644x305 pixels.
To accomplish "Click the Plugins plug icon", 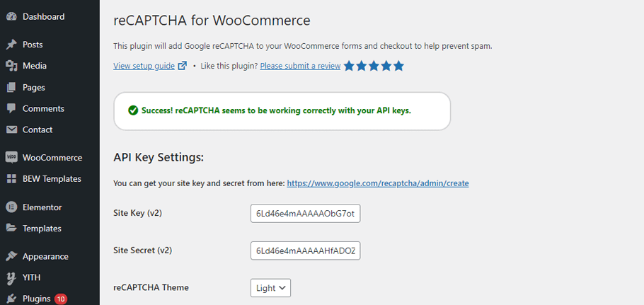I will pyautogui.click(x=11, y=299).
